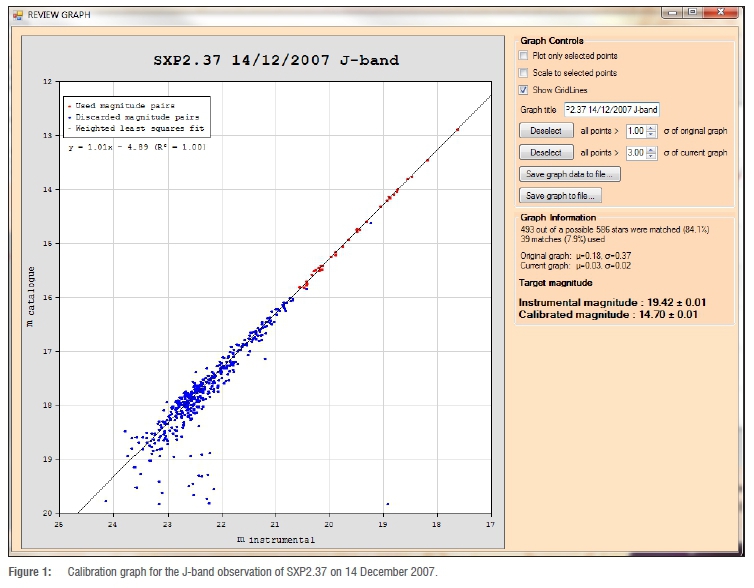Click the Review Graph window icon
The height and width of the screenshot is (588, 754).
pyautogui.click(x=17, y=14)
